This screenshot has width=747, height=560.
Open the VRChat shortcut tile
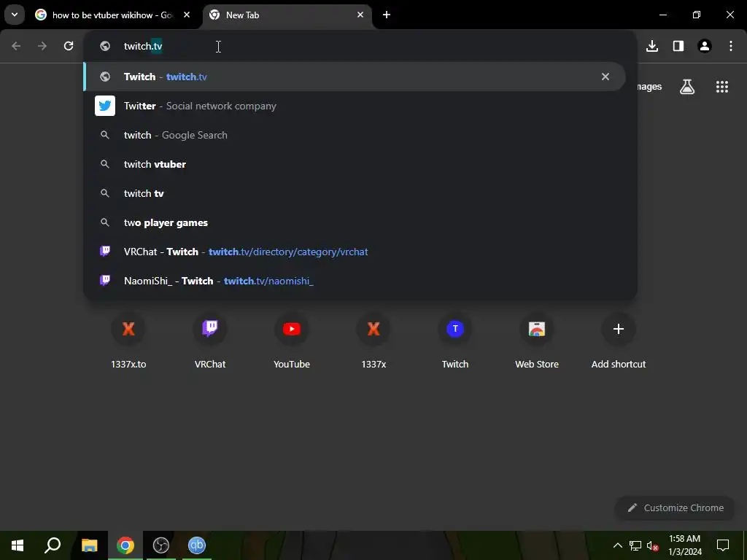[210, 343]
